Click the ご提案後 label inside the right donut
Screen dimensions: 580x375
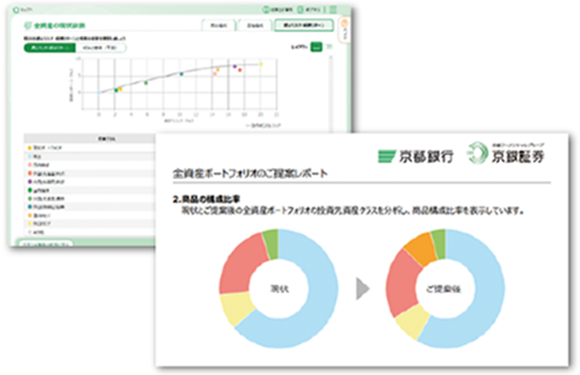point(443,289)
